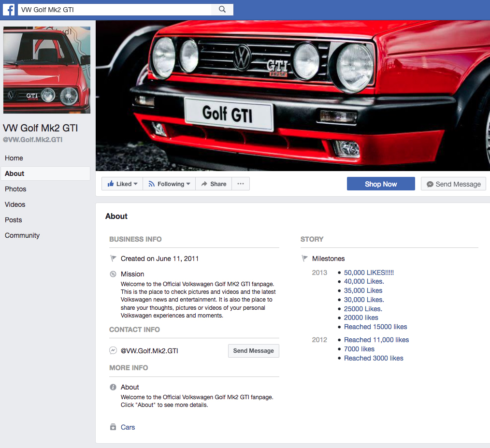
Task: Click the 2013 year label
Action: coord(319,273)
